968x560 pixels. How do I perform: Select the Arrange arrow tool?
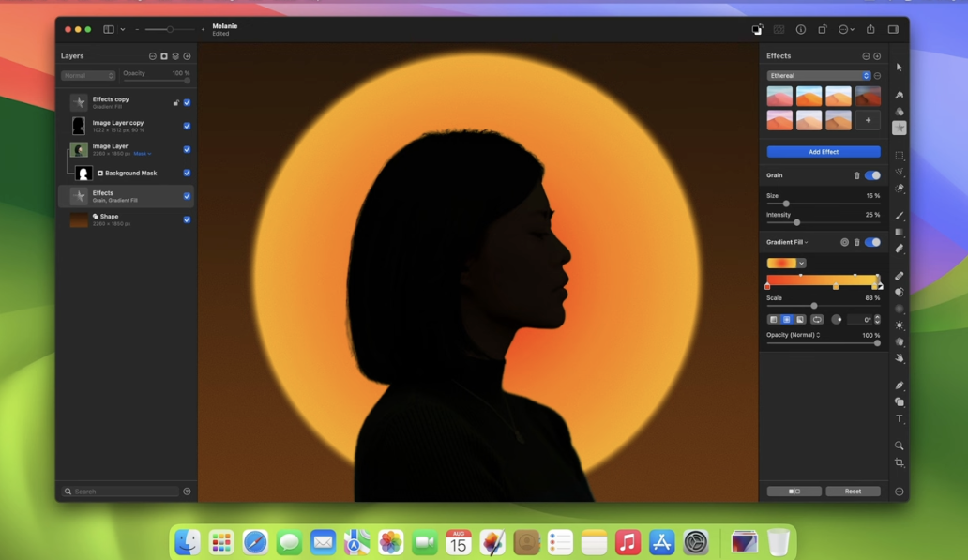pos(899,68)
